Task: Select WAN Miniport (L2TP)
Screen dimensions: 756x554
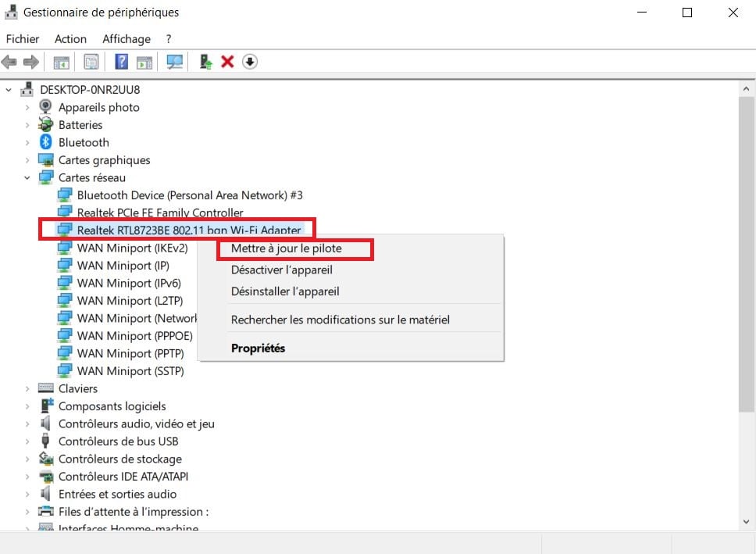Action: 130,301
